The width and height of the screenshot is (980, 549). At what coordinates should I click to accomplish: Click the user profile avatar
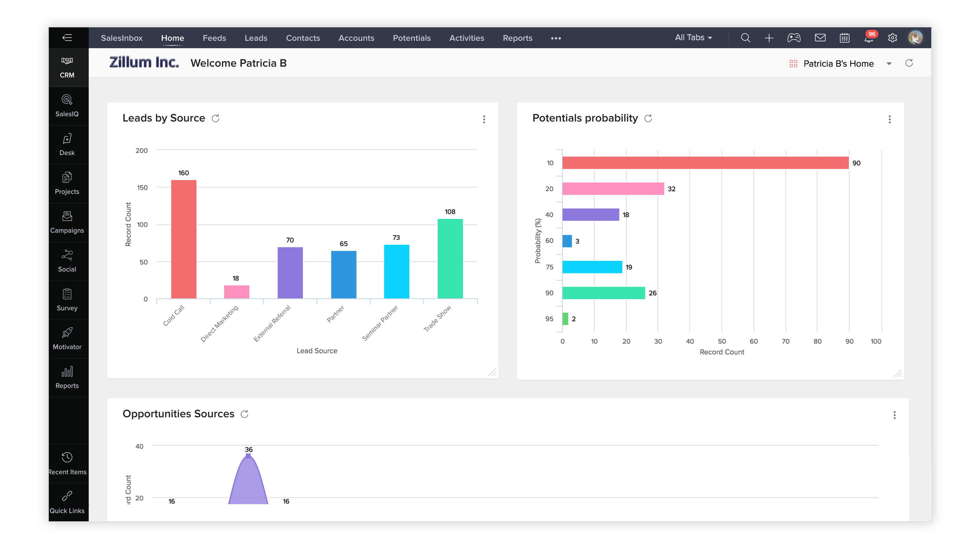click(915, 38)
